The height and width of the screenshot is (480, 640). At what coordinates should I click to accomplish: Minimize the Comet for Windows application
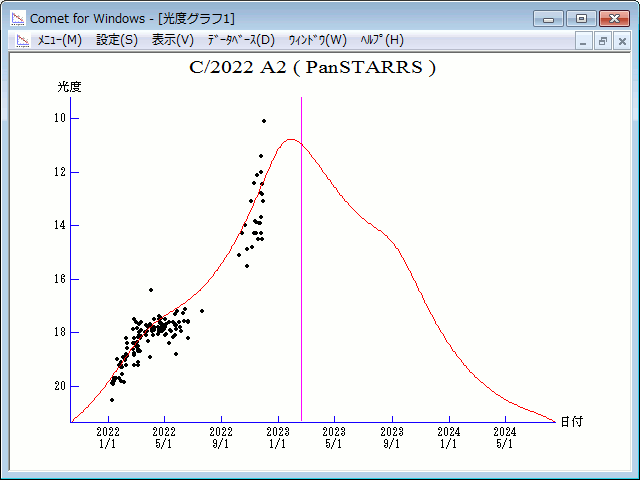coord(548,18)
